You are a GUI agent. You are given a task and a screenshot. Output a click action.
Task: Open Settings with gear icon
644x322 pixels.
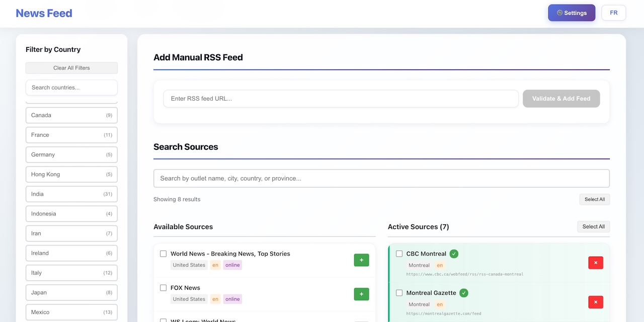pos(572,13)
